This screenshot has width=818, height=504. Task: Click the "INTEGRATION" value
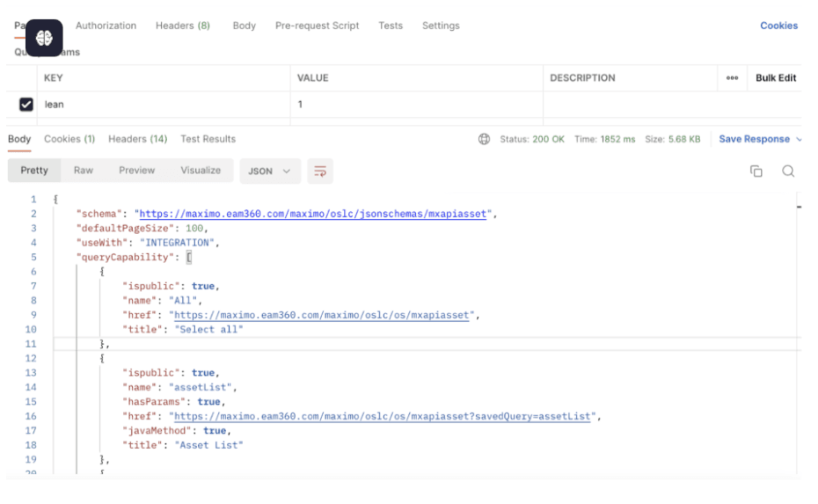coord(177,243)
